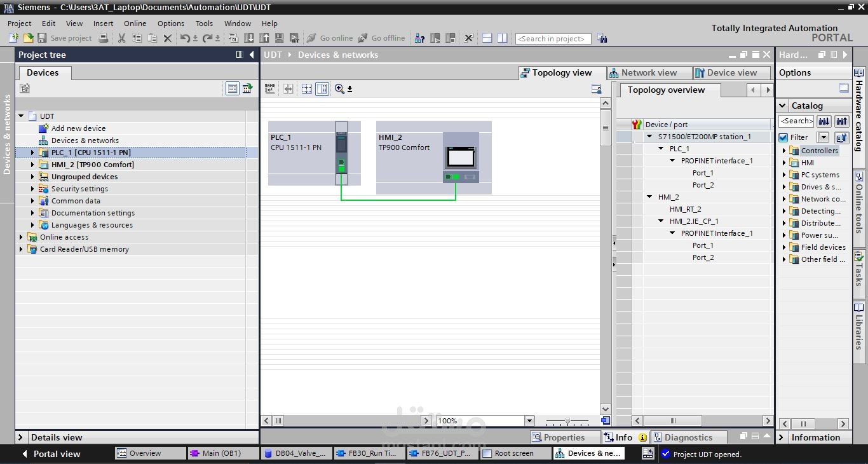Open the Hardware catalog side tab
Viewport: 868px width, 464px height.
[x=859, y=116]
